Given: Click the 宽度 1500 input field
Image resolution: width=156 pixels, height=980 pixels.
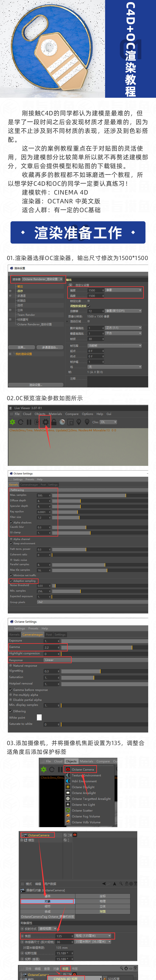Looking at the screenshot, I should click(96, 290).
